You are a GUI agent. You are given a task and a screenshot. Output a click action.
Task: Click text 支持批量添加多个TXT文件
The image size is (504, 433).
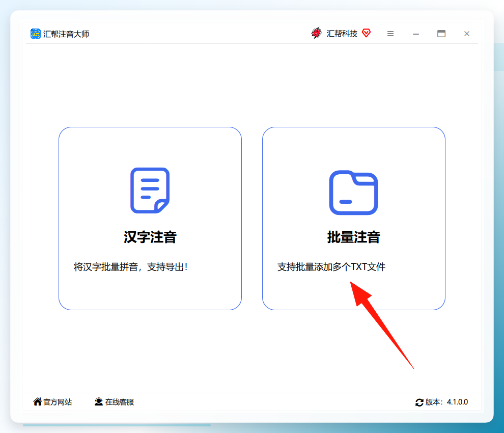tap(331, 267)
